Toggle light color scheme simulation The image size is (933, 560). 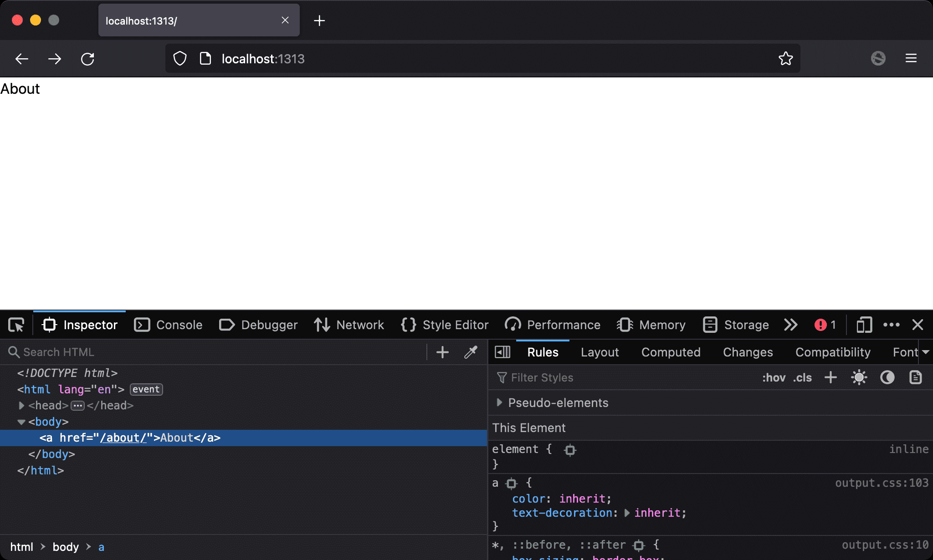[x=859, y=377]
